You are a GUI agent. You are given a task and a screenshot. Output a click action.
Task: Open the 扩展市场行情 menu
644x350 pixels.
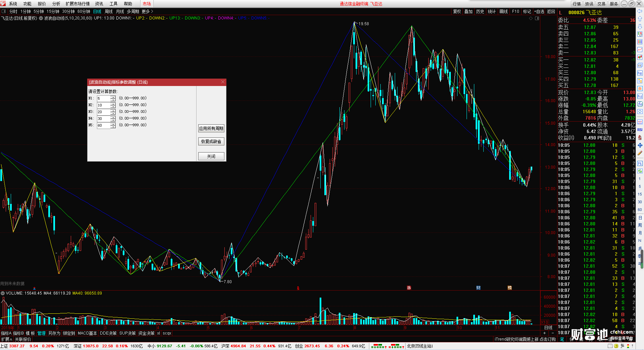pos(78,4)
